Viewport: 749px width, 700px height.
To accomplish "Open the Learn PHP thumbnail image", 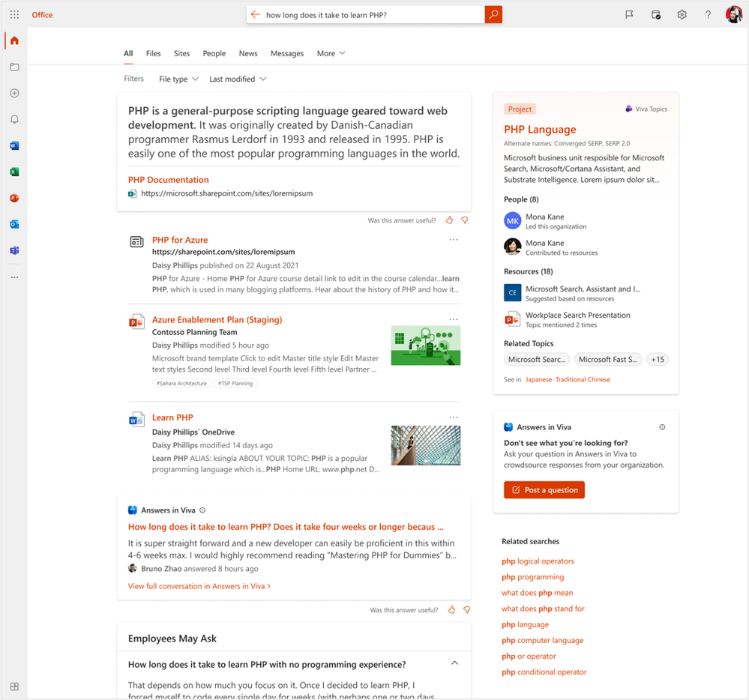I will tap(426, 445).
